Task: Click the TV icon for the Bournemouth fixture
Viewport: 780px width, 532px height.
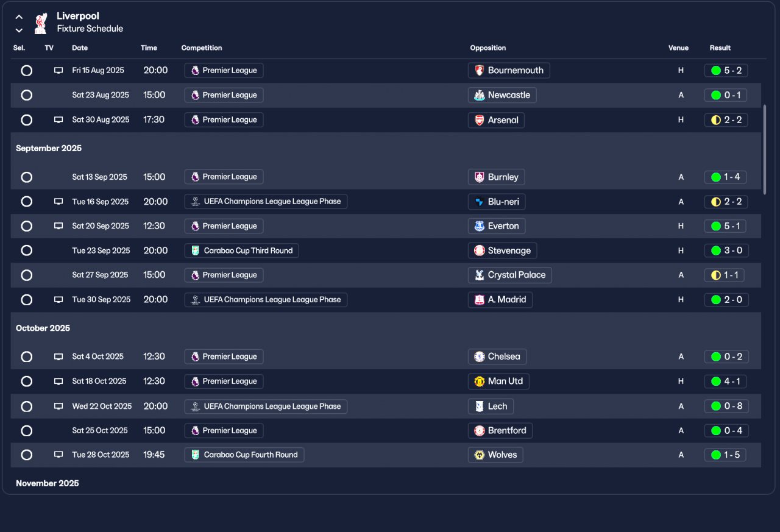Action: tap(58, 71)
